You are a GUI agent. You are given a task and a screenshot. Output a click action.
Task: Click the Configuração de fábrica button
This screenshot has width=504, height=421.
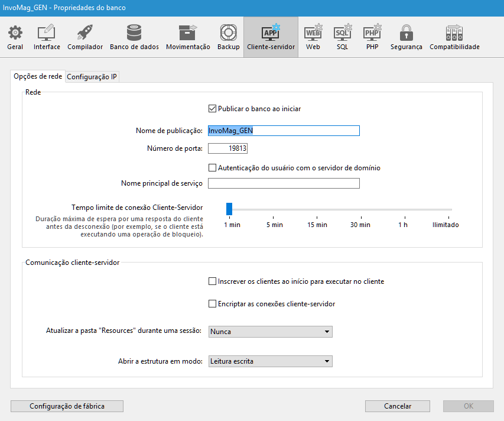click(67, 406)
